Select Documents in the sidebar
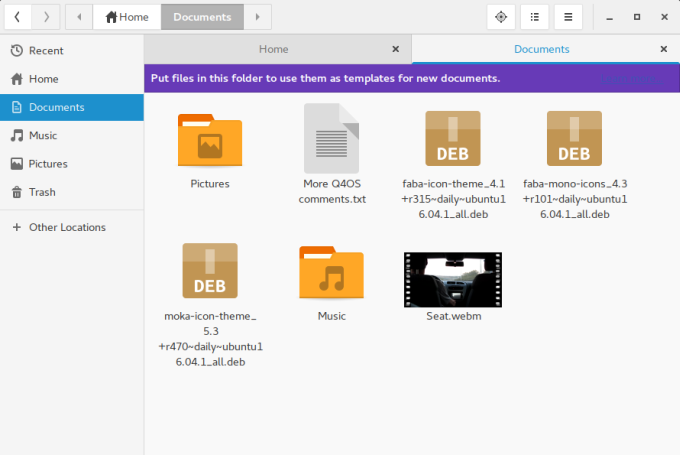This screenshot has height=455, width=680. (x=72, y=107)
